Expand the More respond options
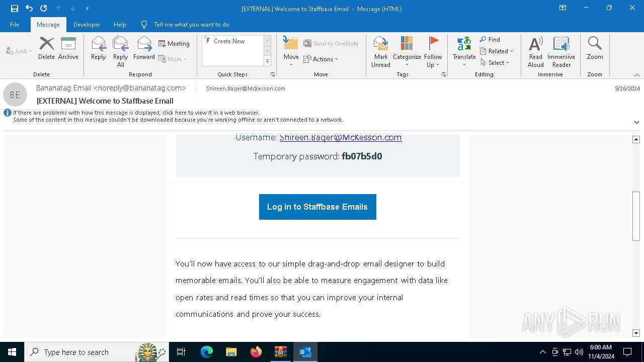The image size is (644, 362). (x=173, y=59)
